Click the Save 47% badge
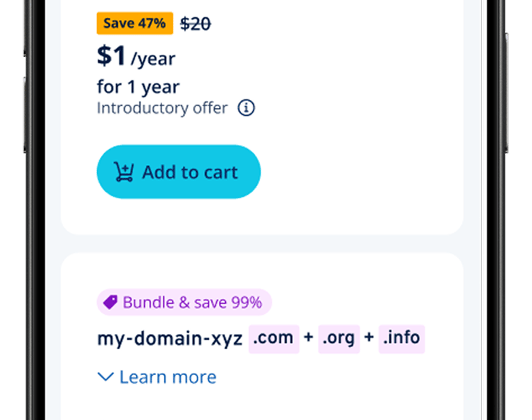Viewport: 532px width, 420px height. [134, 24]
